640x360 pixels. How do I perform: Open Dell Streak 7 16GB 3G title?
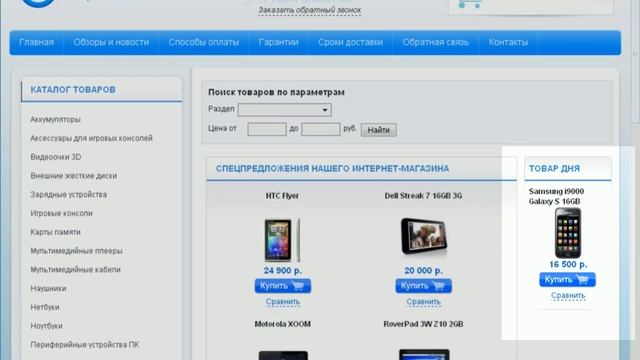[423, 196]
